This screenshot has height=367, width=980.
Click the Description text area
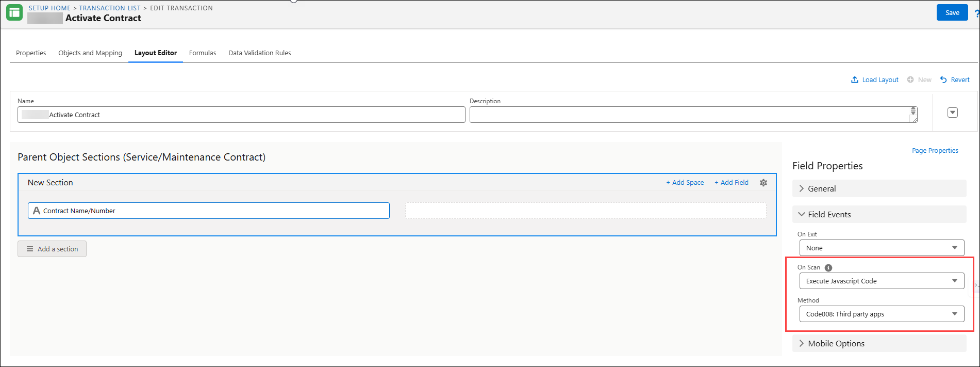pos(693,115)
